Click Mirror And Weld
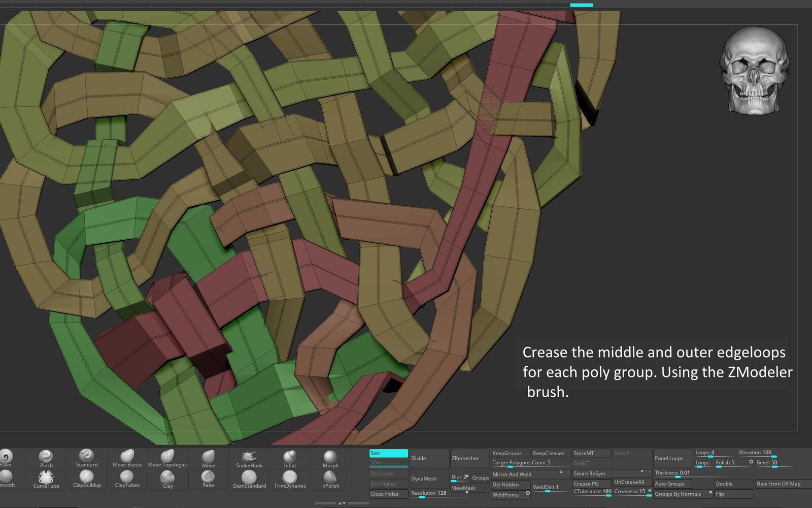812x508 pixels. (x=530, y=474)
